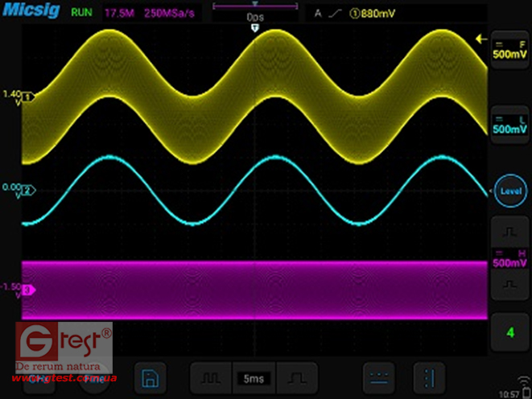Toggle channel 3 magenta 500mV button
The height and width of the screenshot is (399, 532).
(x=509, y=258)
